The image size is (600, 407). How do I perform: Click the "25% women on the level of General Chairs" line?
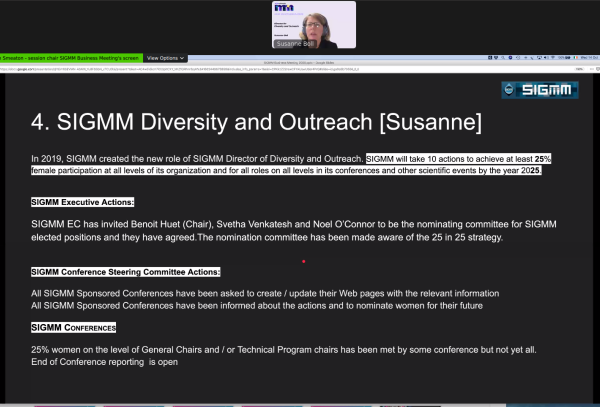284,350
